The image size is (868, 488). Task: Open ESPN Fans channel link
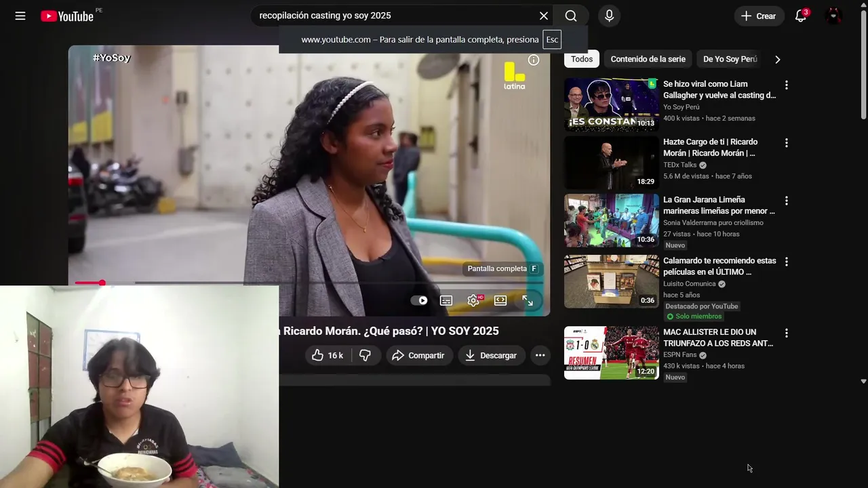tap(679, 354)
